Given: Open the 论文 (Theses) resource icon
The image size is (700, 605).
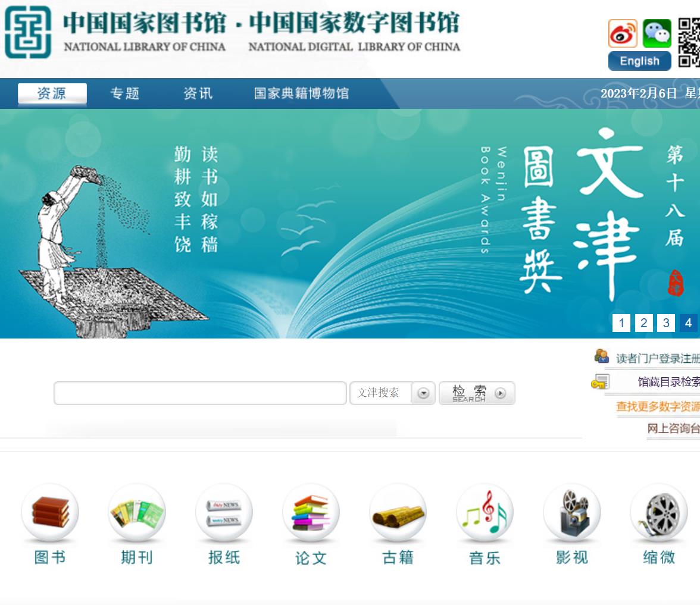Looking at the screenshot, I should [310, 513].
